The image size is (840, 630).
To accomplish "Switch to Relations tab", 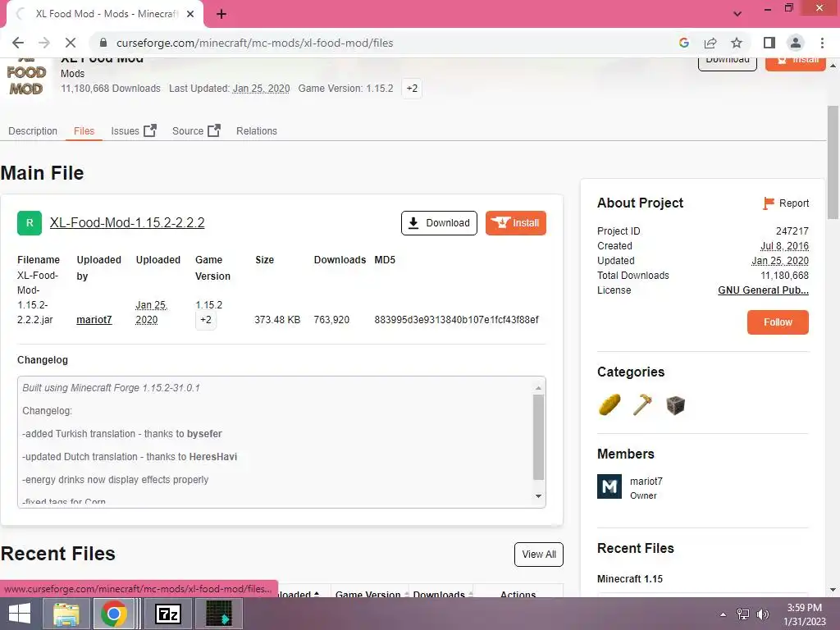I will tap(257, 130).
